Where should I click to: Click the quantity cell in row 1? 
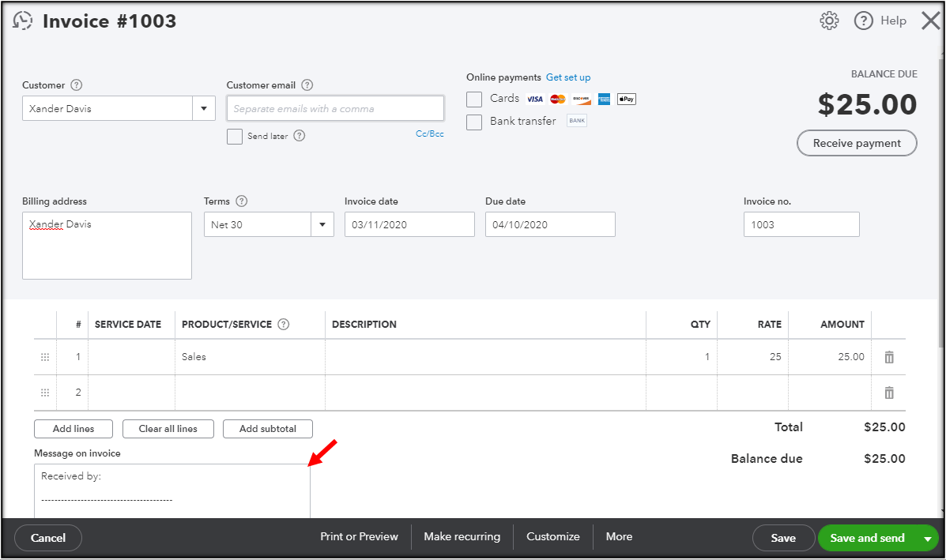click(x=681, y=357)
